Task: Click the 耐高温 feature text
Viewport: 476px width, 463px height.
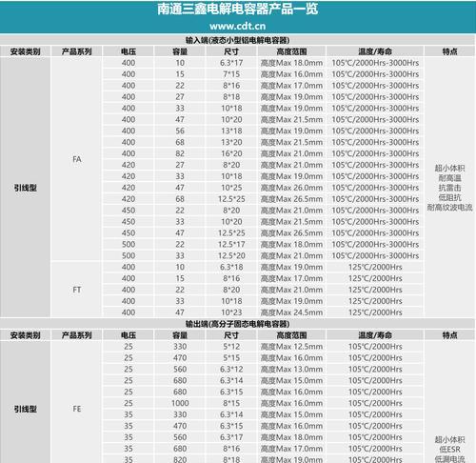Action: coord(449,178)
